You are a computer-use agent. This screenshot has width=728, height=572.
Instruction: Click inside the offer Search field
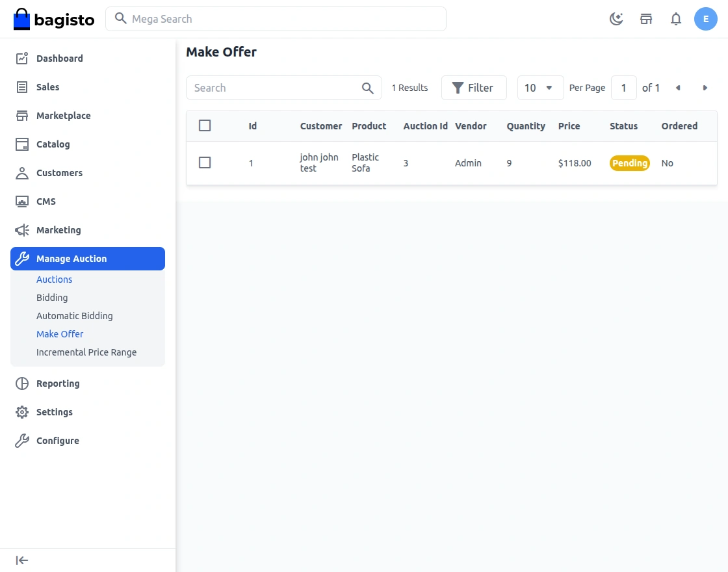pos(273,87)
